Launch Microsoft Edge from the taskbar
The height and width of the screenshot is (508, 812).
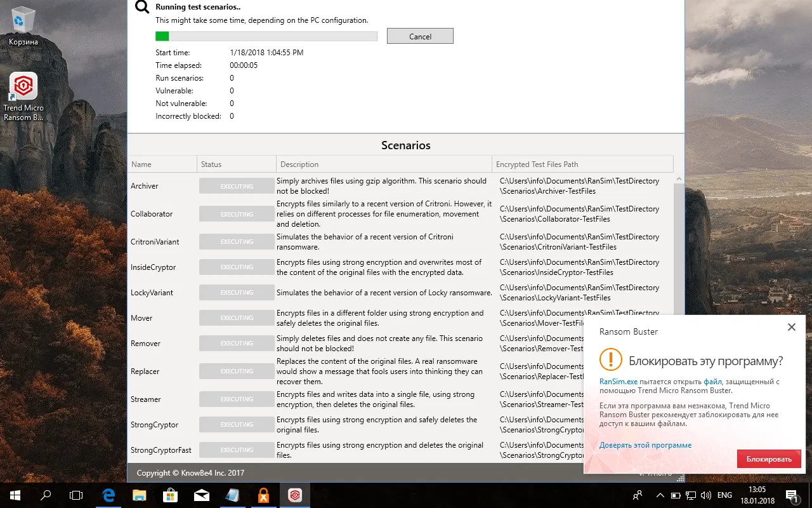tap(108, 495)
